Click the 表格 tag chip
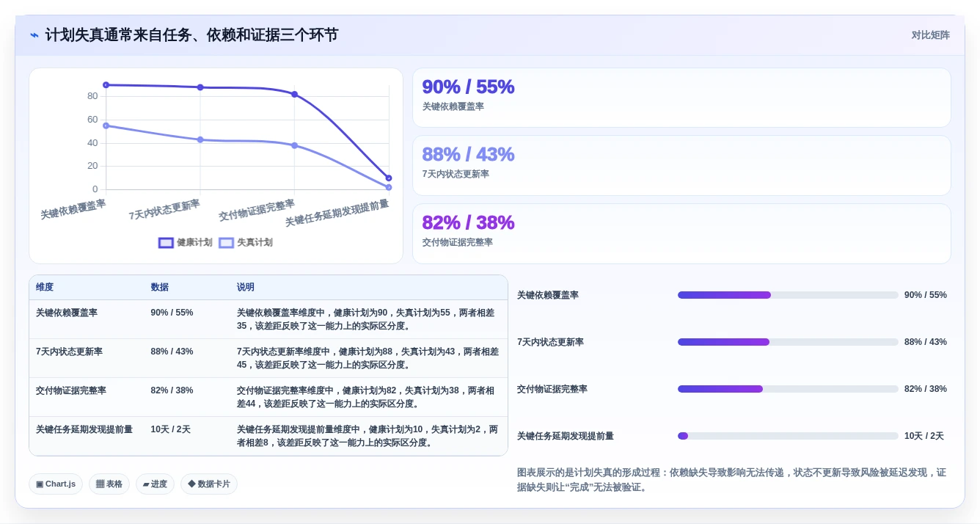 point(109,484)
